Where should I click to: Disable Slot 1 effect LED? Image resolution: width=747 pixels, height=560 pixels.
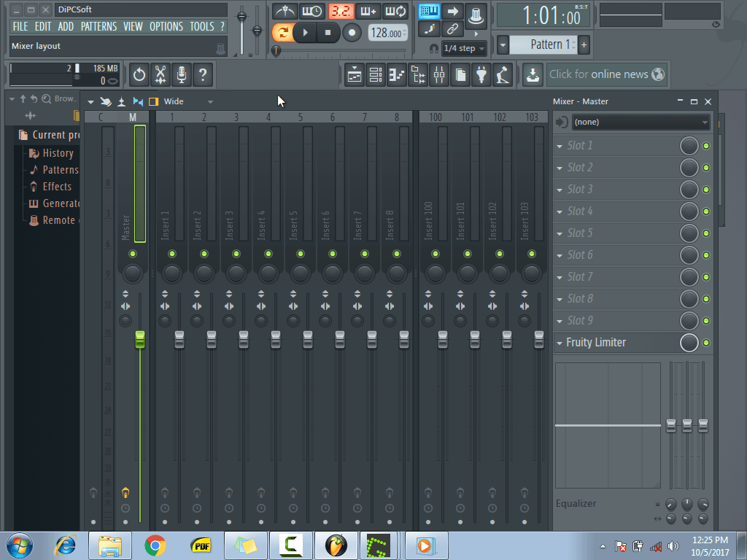[706, 146]
